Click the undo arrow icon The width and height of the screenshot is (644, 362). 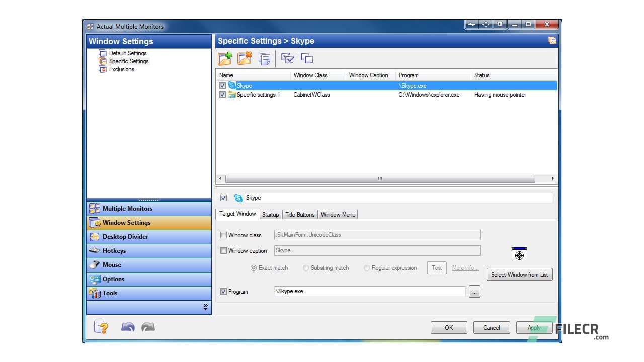(x=128, y=327)
